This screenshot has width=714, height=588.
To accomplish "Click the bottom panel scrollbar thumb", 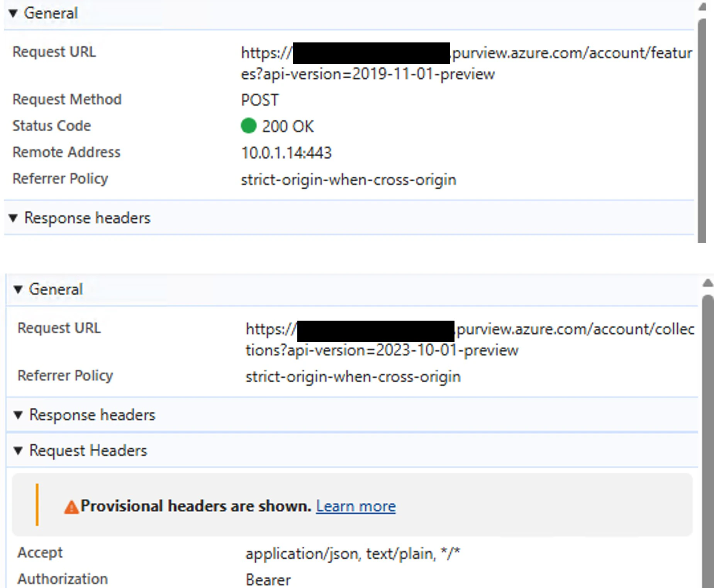I will click(x=707, y=441).
